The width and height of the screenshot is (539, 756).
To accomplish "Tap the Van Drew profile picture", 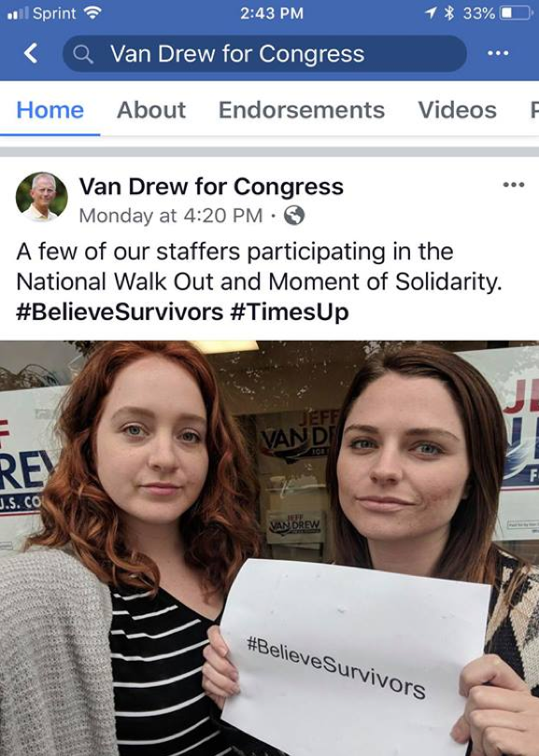I will [x=42, y=197].
